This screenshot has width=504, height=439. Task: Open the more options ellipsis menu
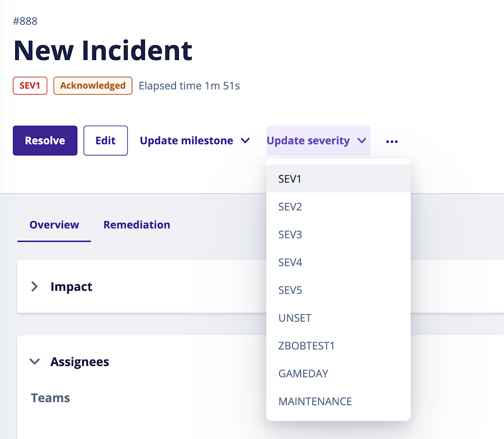[391, 141]
